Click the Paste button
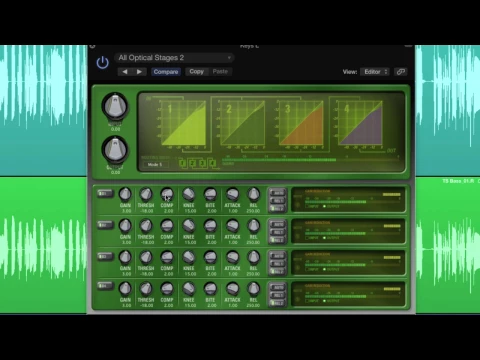Viewport: 480px width, 360px height. click(x=220, y=71)
